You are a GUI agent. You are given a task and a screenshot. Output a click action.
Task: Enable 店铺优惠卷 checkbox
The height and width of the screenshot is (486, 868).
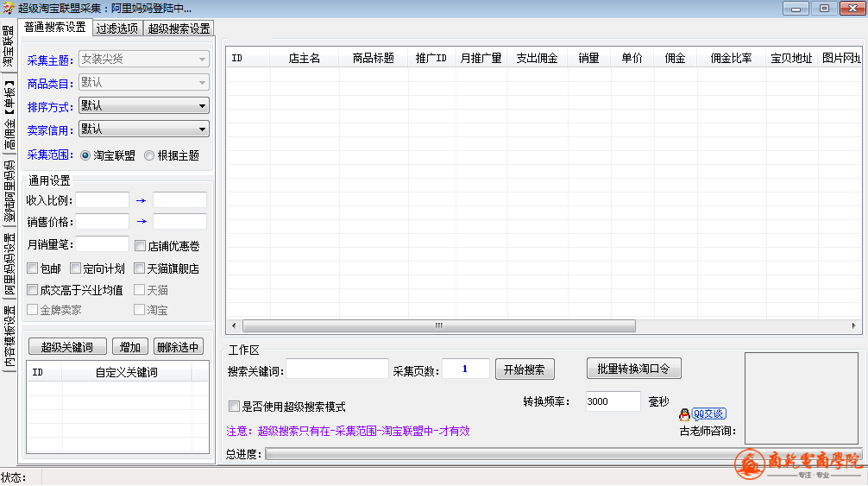[x=140, y=245]
